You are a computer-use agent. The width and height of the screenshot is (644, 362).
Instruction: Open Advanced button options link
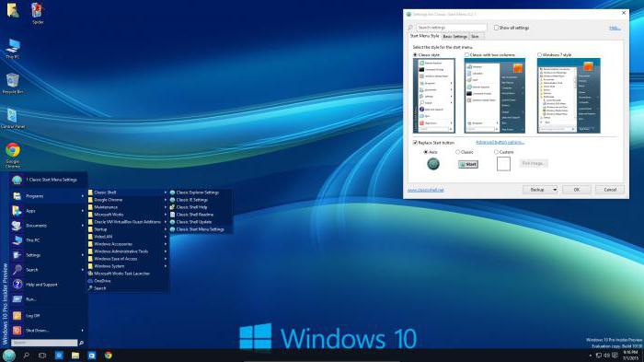(500, 143)
